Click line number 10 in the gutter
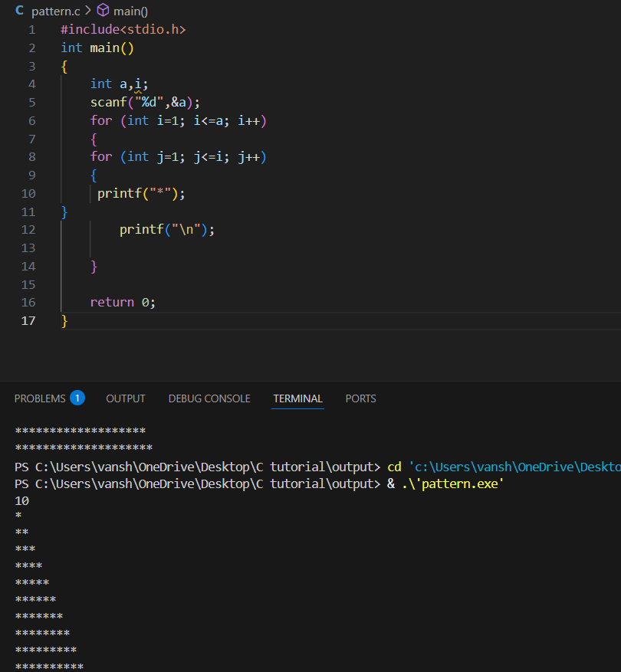Image resolution: width=621 pixels, height=672 pixels. coord(28,193)
